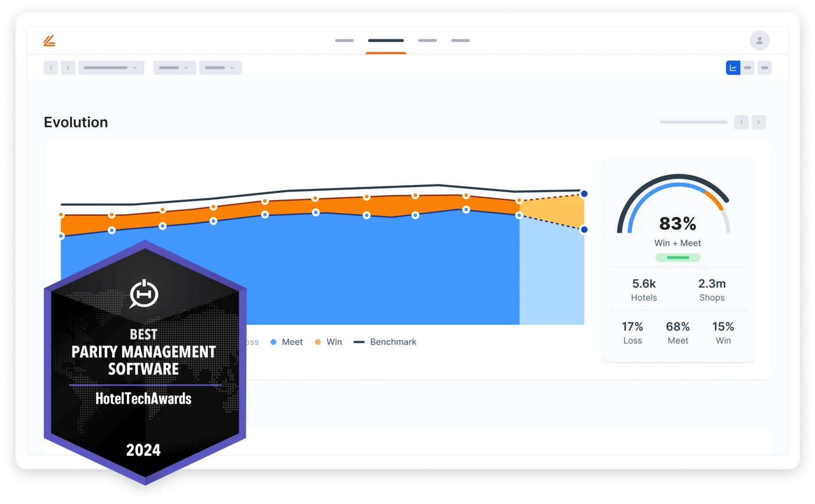This screenshot has height=504, width=815.
Task: Open the first navigation tab in the header
Action: (x=345, y=41)
